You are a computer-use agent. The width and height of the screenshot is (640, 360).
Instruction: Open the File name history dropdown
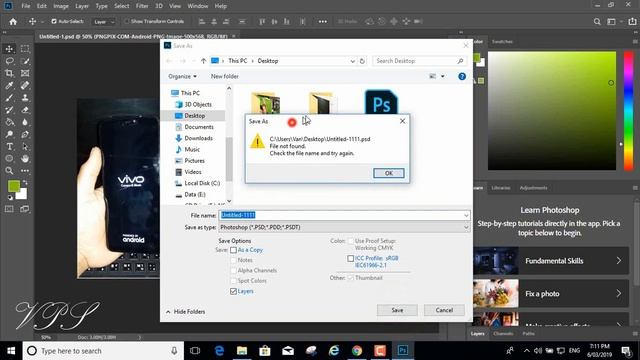pyautogui.click(x=466, y=215)
